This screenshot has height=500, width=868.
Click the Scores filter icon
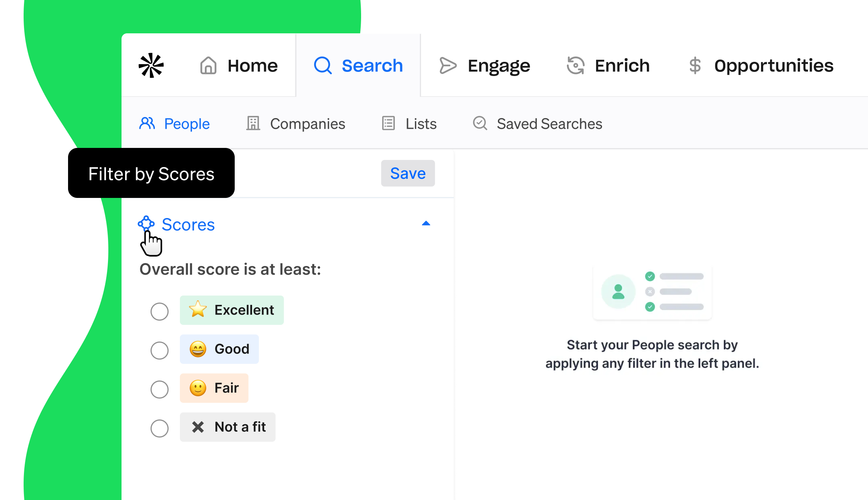[147, 224]
